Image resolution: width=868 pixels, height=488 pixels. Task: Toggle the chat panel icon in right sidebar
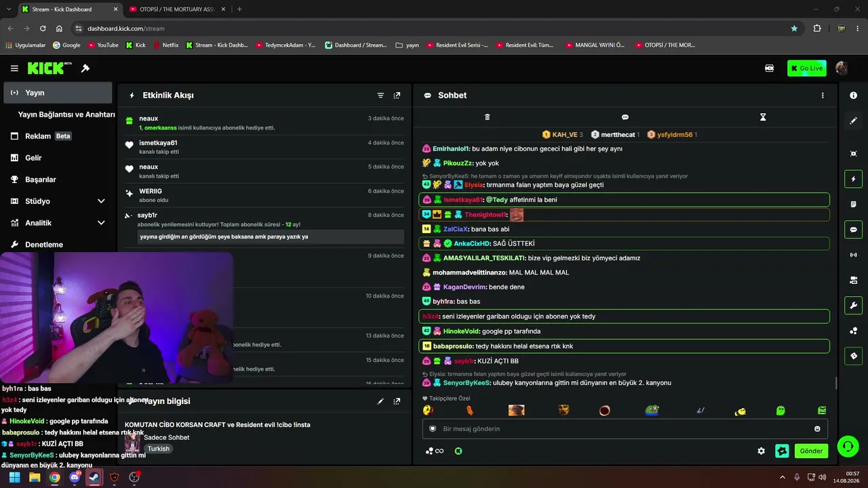point(854,230)
